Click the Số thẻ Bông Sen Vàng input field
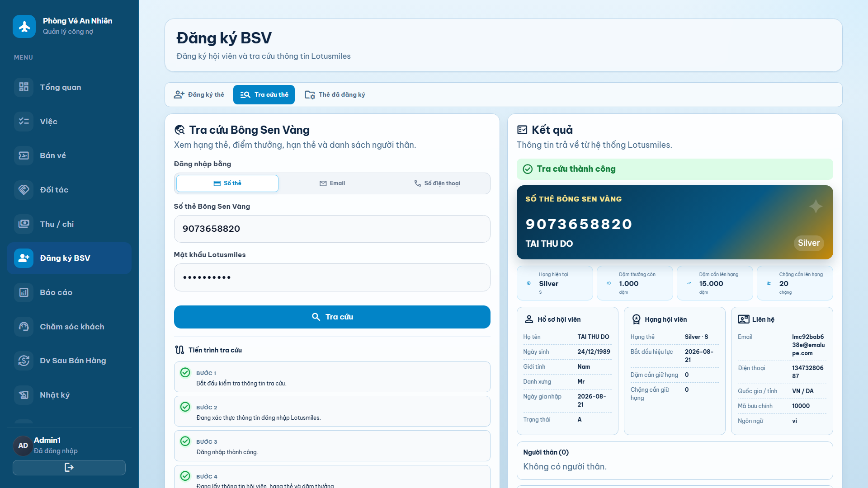This screenshot has width=868, height=488. [x=332, y=229]
